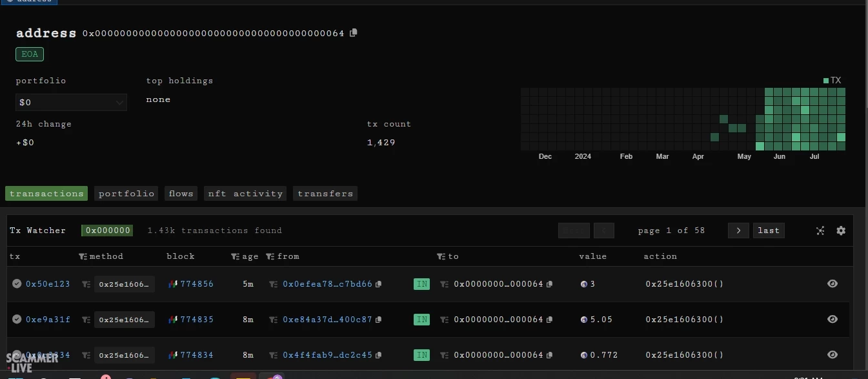Open the age column filter
The height and width of the screenshot is (379, 868).
coord(235,256)
